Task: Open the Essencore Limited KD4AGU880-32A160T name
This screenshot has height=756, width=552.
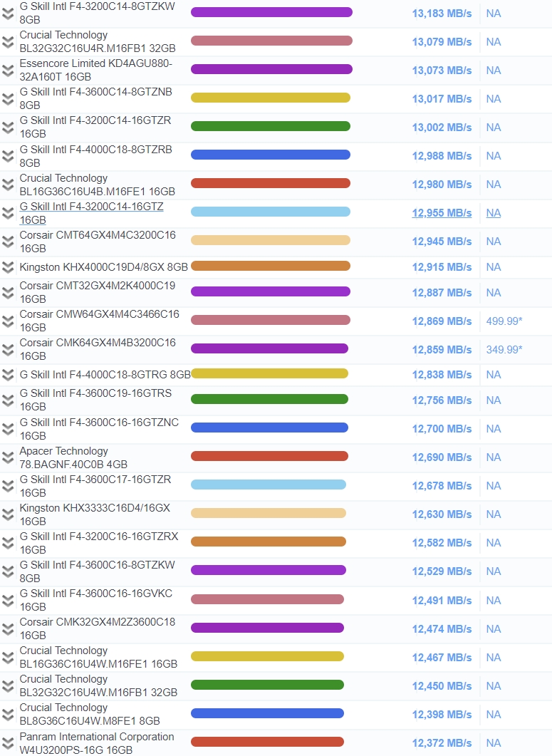Action: (96, 70)
